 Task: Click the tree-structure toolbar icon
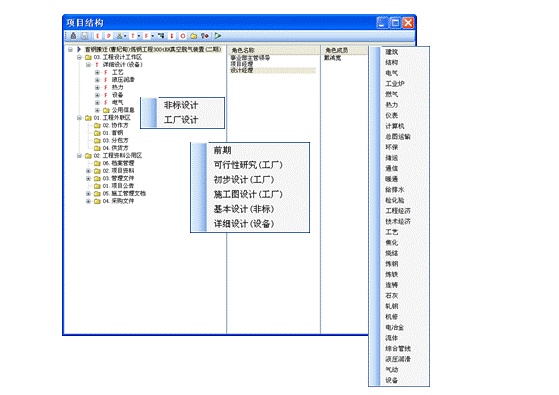tap(161, 36)
